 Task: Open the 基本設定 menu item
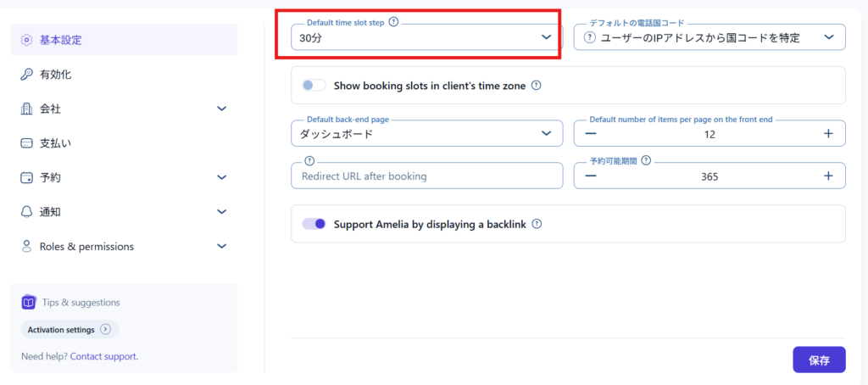click(61, 40)
